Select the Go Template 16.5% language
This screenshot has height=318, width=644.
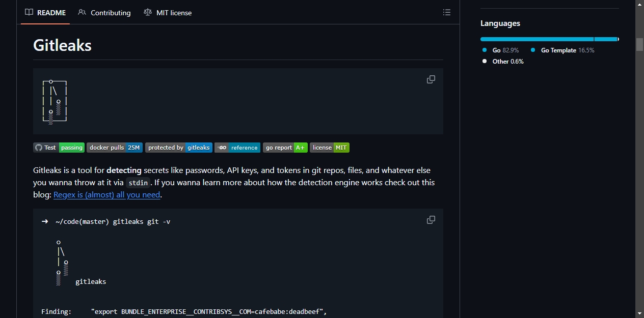(x=562, y=50)
